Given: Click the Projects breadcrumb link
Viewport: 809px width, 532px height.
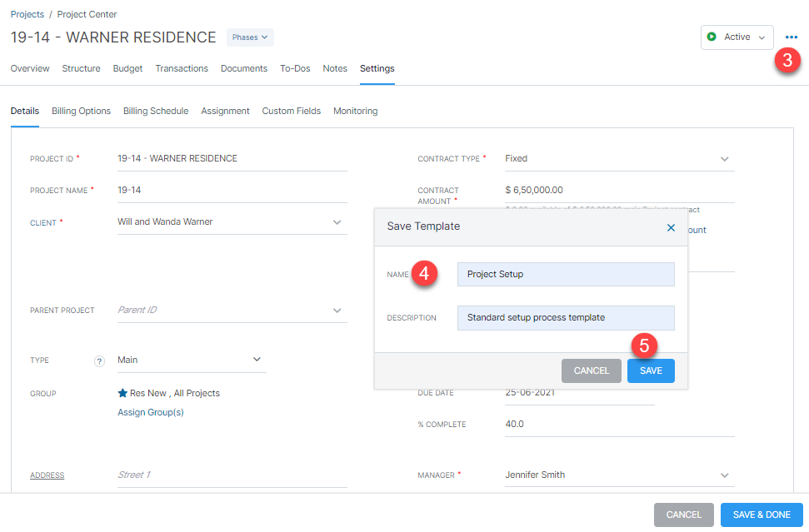Looking at the screenshot, I should [27, 14].
